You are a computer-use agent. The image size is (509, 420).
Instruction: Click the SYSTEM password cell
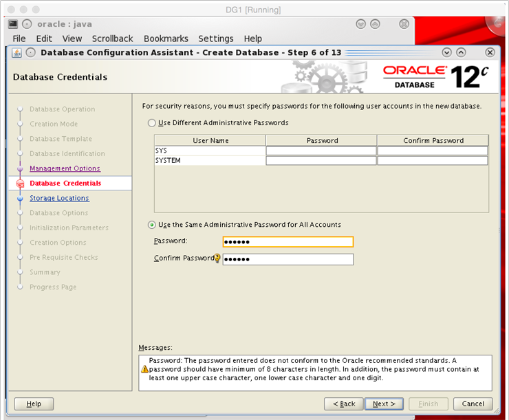point(321,161)
